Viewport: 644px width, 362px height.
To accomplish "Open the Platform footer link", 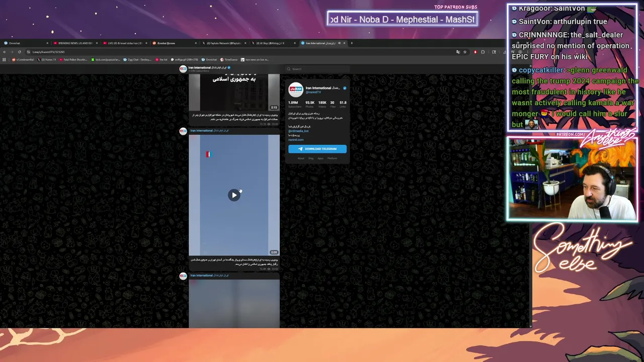I will pyautogui.click(x=332, y=158).
